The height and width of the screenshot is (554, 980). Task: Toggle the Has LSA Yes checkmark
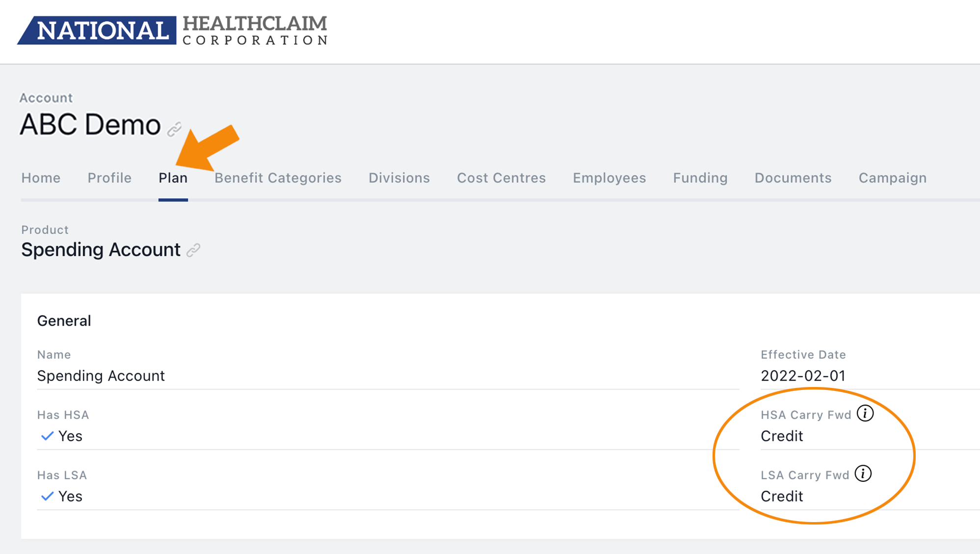(x=47, y=496)
